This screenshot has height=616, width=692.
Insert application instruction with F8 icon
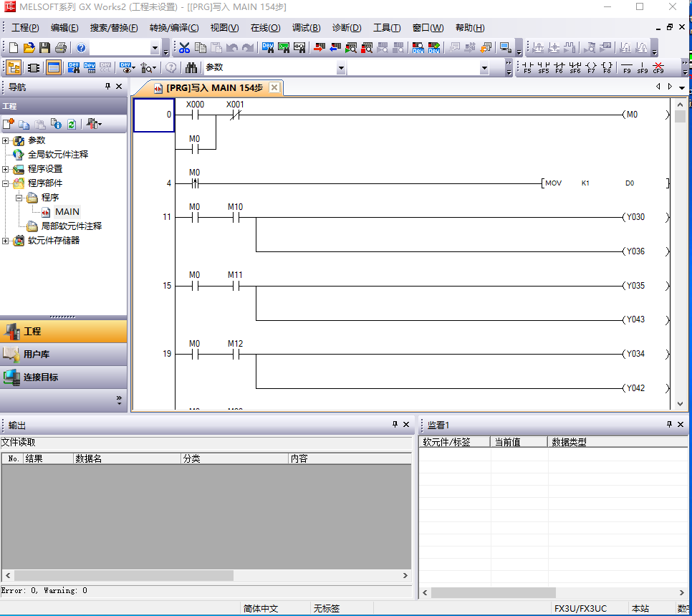pyautogui.click(x=607, y=67)
